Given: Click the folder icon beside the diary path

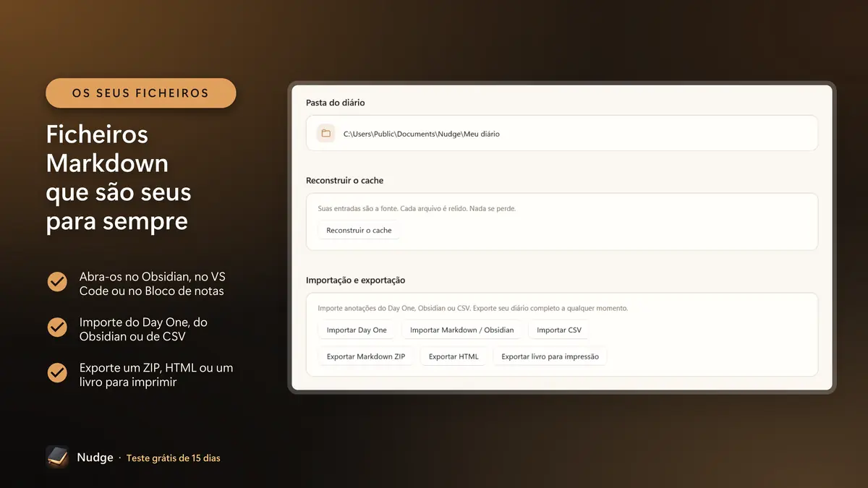Looking at the screenshot, I should (x=326, y=134).
